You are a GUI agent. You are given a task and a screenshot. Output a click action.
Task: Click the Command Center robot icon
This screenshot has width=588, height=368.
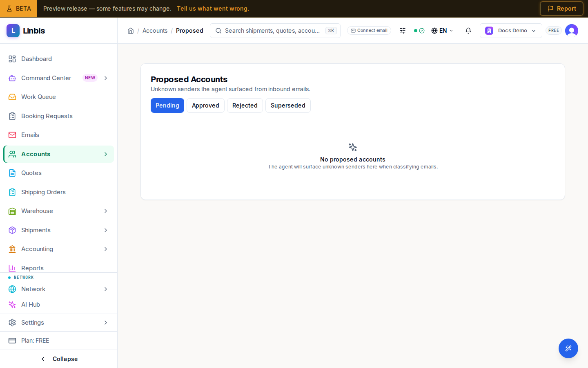tap(12, 78)
